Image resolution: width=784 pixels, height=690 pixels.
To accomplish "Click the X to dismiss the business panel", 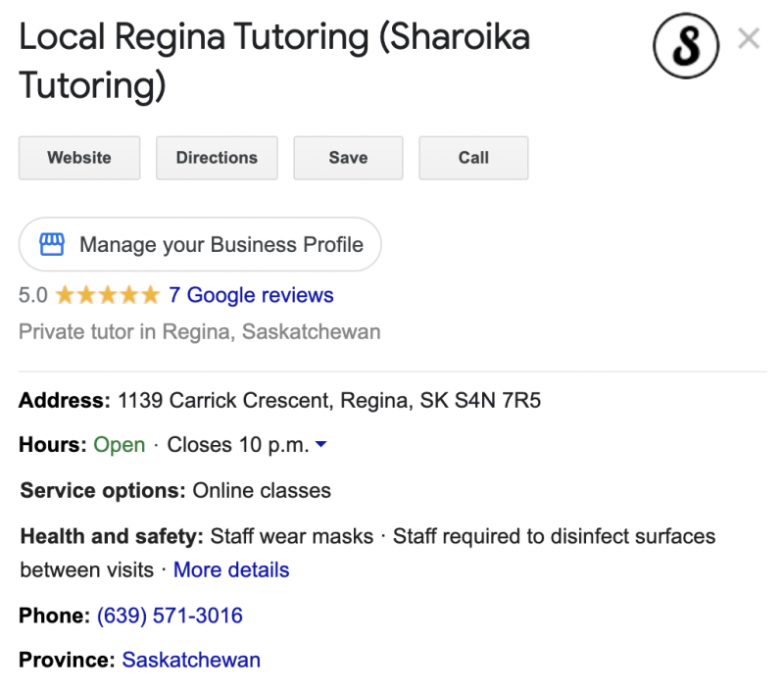I will point(749,38).
